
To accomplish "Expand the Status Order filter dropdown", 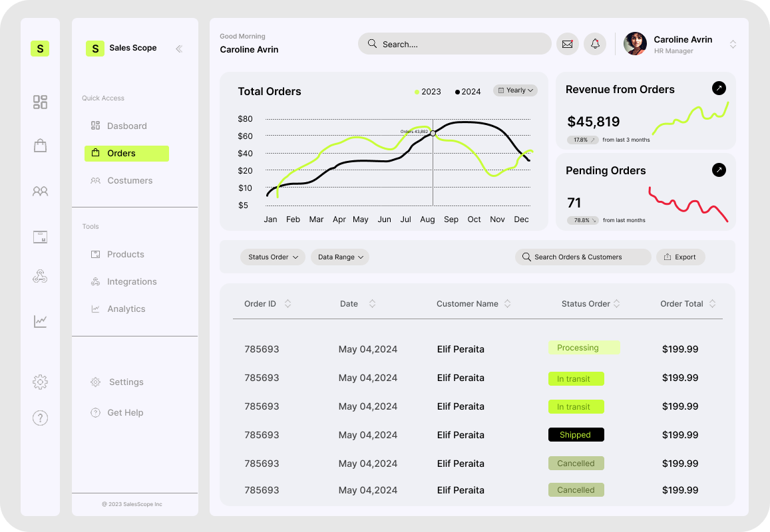I will 272,257.
